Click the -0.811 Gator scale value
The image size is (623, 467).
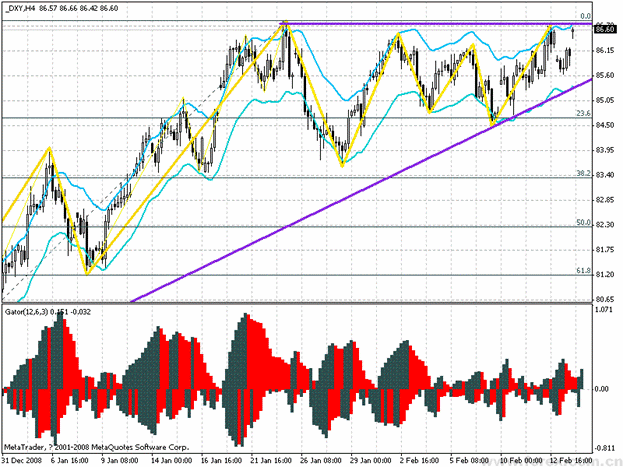click(x=604, y=448)
